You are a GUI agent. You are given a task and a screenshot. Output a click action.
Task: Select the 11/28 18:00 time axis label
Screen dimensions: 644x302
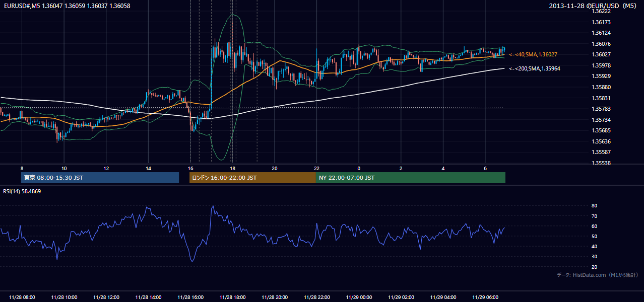click(x=232, y=297)
